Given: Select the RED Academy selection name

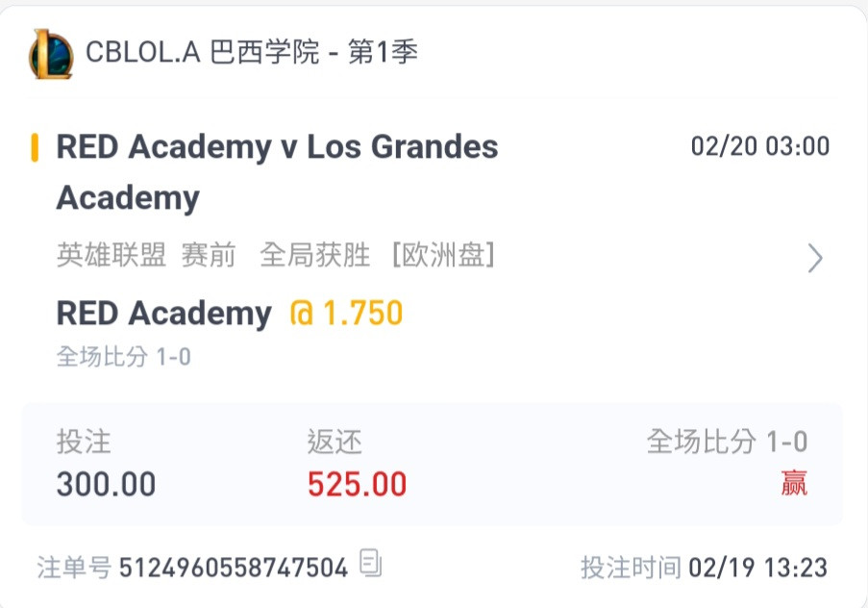Looking at the screenshot, I should [164, 314].
